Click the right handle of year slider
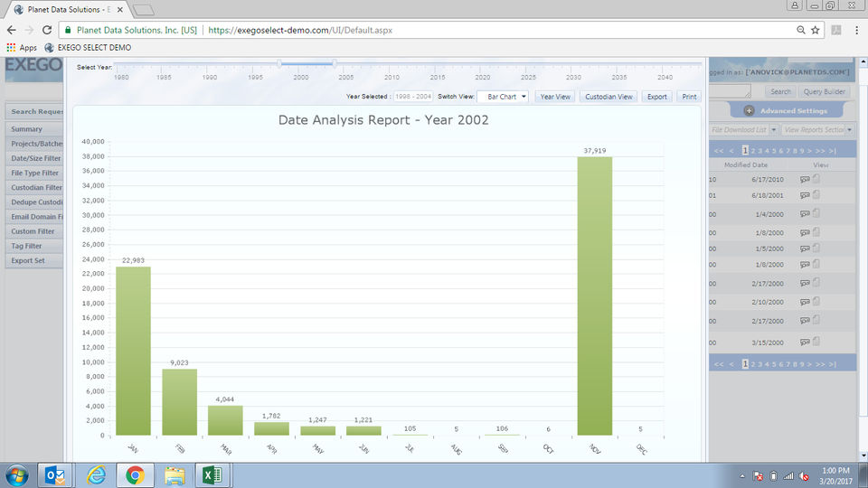 tap(335, 63)
